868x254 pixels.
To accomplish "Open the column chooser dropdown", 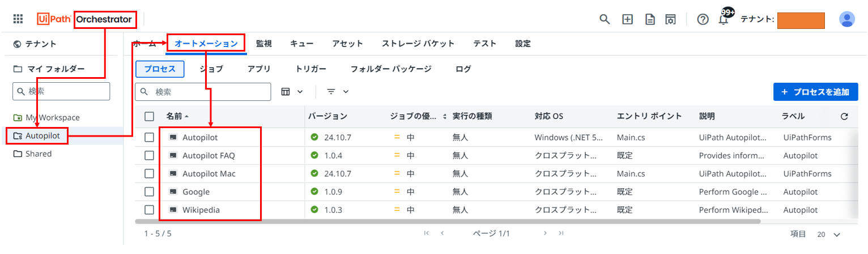I will point(292,91).
